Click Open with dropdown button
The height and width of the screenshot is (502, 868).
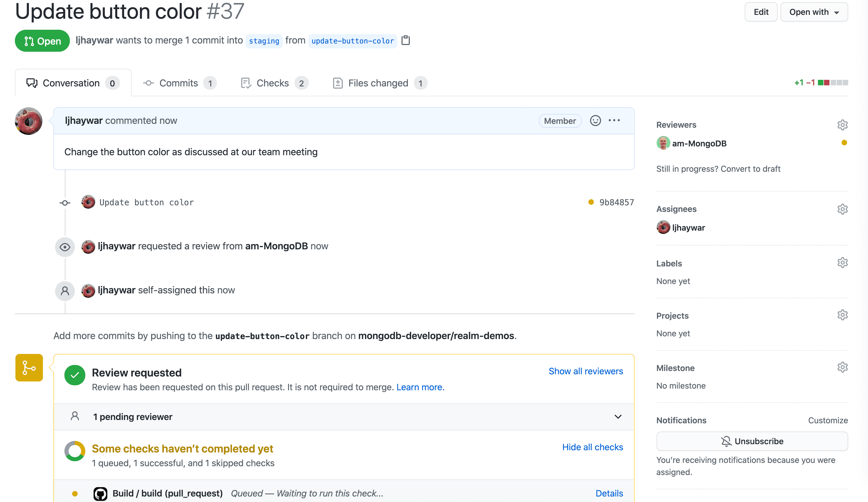pyautogui.click(x=814, y=11)
